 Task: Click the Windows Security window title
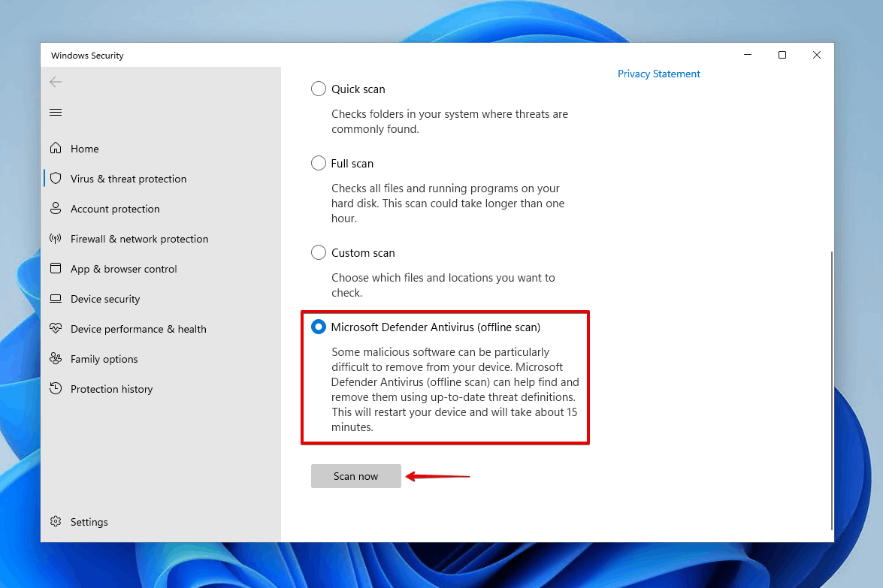(x=87, y=55)
